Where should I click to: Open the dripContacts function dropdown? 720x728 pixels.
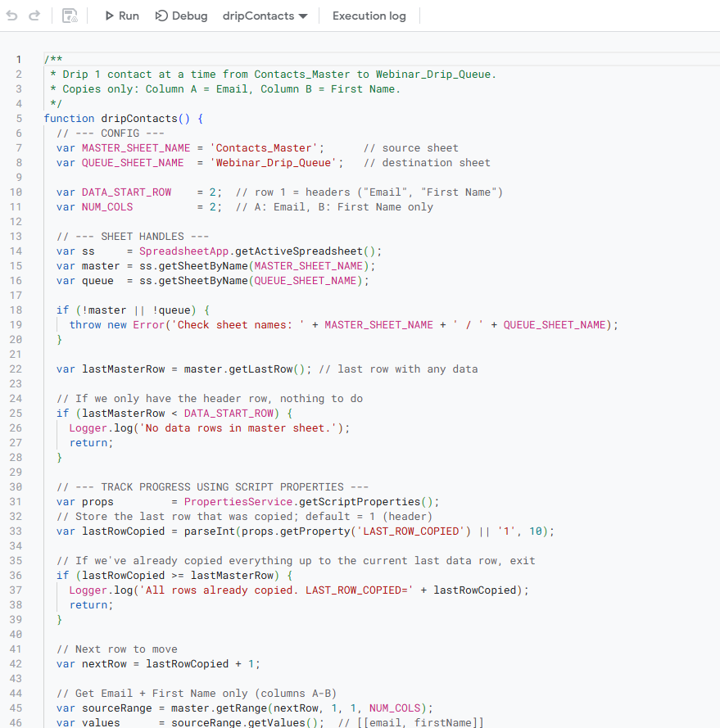point(265,16)
